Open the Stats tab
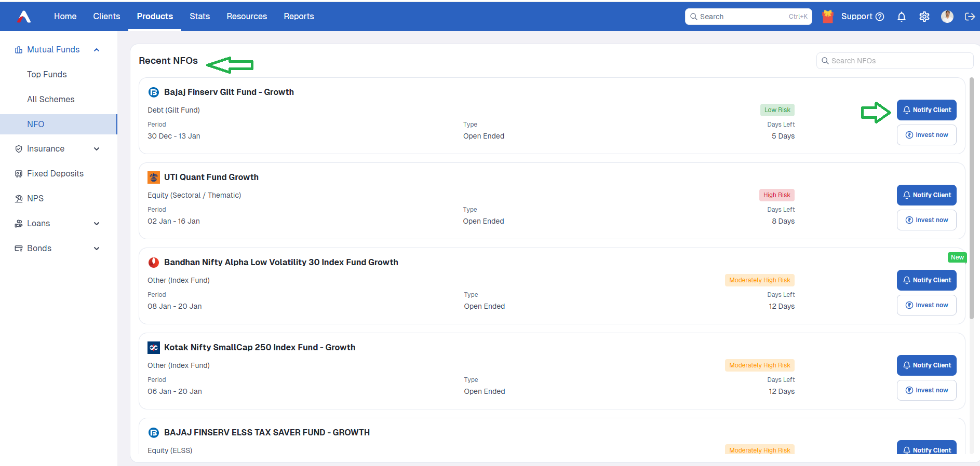This screenshot has width=980, height=466. (x=200, y=17)
